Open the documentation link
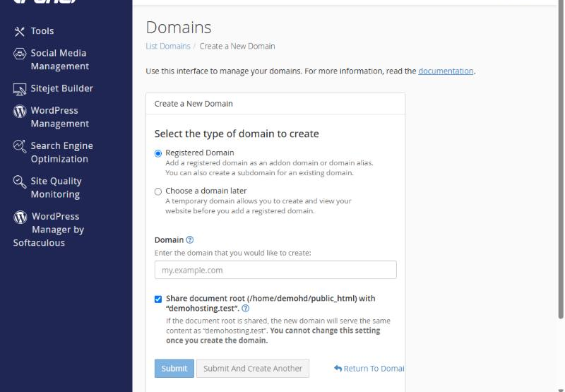Viewport: 565px width, 392px height. pos(446,71)
